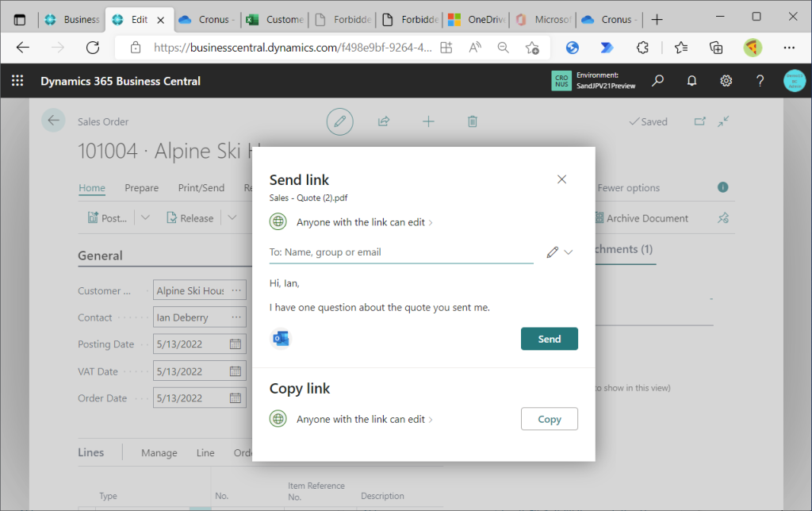Viewport: 812px width, 511px height.
Task: Click the To: Name, group or email field
Action: pyautogui.click(x=400, y=252)
